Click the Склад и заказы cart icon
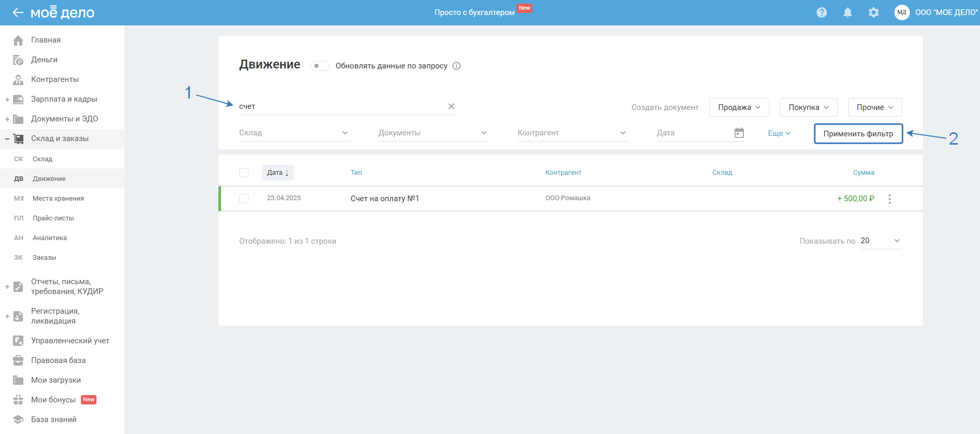Viewport: 980px width, 434px height. pos(18,138)
